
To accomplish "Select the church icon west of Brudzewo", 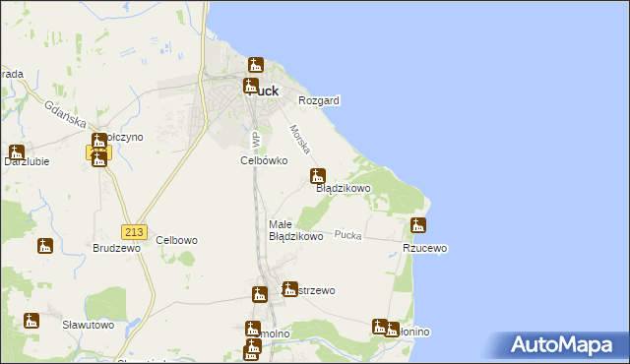I will point(45,246).
